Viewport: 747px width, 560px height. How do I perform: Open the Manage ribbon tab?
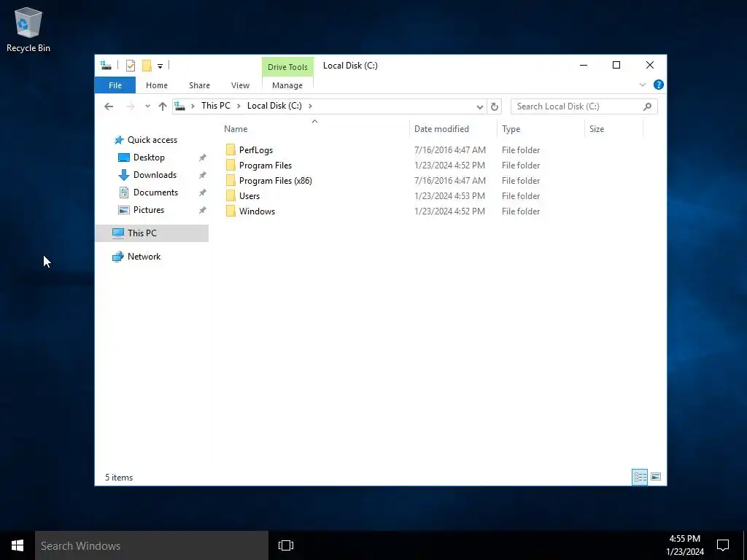tap(287, 85)
